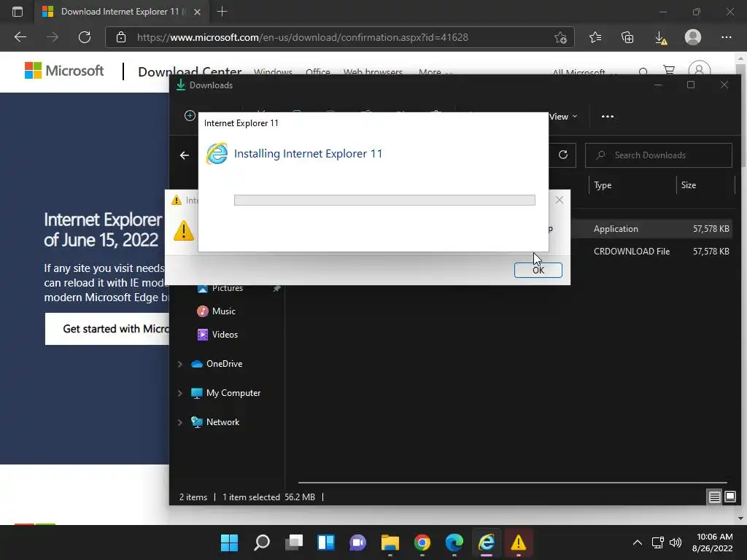Open Windows Start menu

pyautogui.click(x=229, y=542)
